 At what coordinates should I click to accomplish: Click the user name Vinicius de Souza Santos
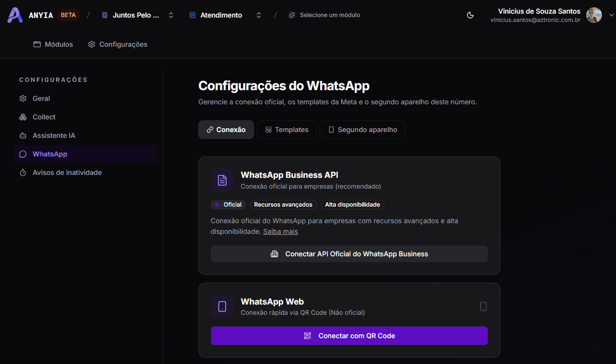tap(539, 11)
